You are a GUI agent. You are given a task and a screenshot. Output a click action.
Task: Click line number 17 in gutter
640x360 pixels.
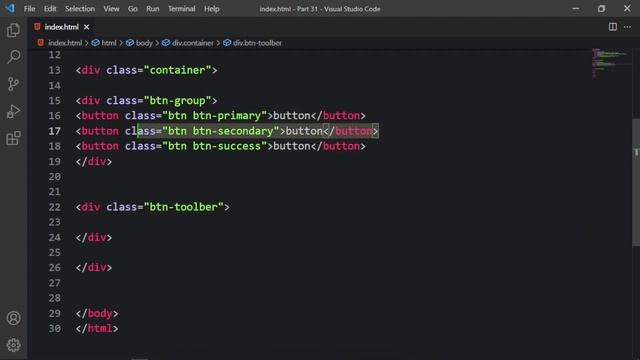coord(54,131)
